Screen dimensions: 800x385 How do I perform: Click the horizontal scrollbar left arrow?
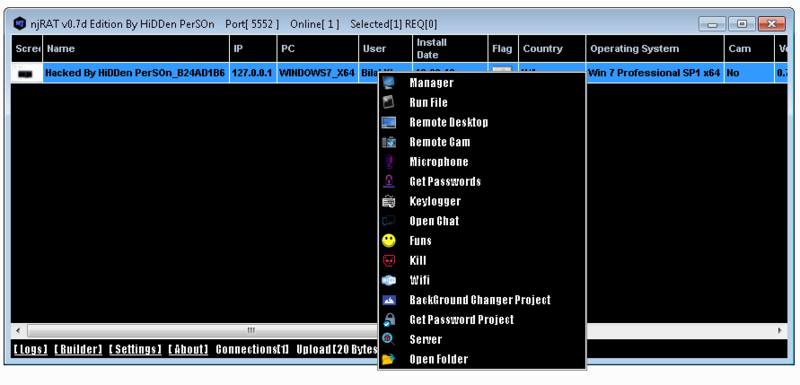[19, 331]
